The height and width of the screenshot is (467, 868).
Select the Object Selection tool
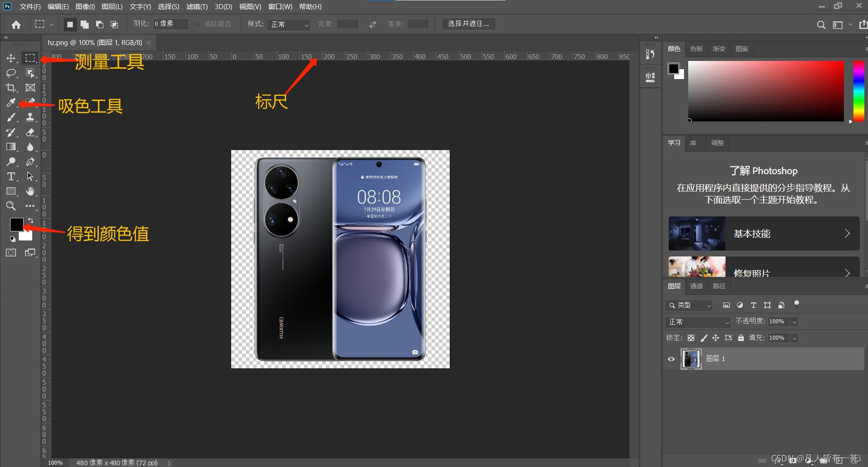pyautogui.click(x=30, y=73)
